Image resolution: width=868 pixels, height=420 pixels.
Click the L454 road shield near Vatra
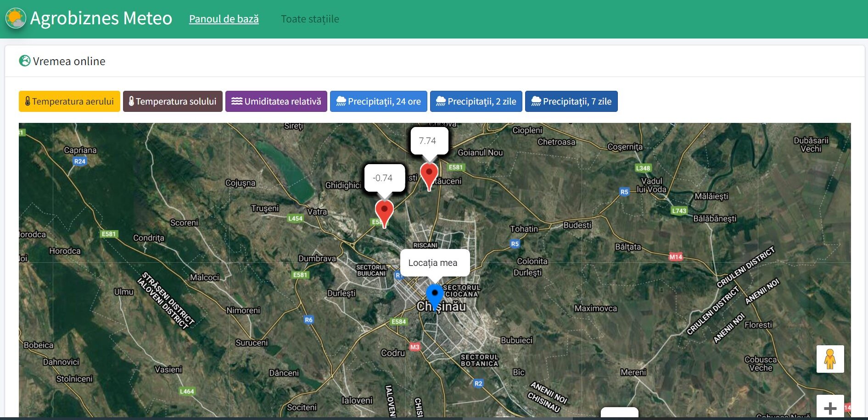coord(295,218)
